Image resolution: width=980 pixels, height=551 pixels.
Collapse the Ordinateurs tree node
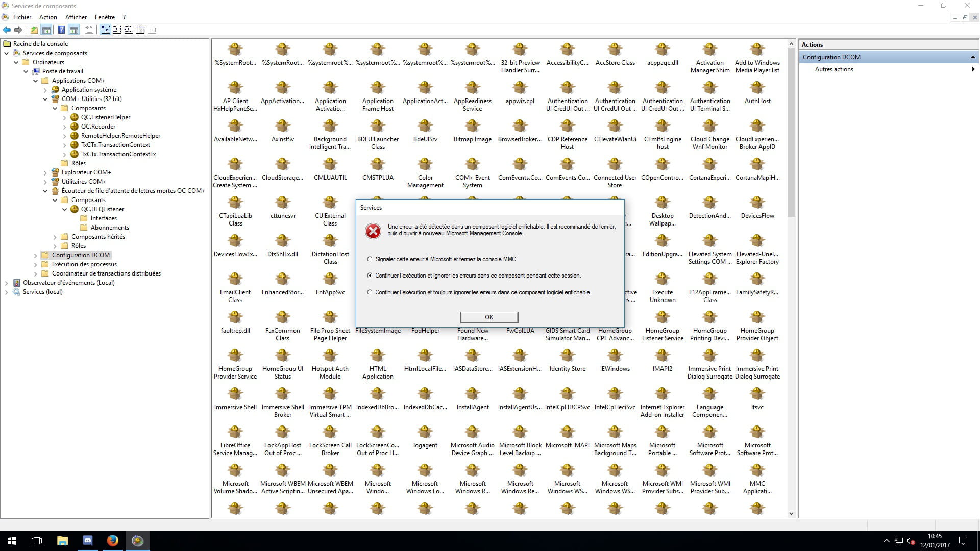[x=16, y=62]
